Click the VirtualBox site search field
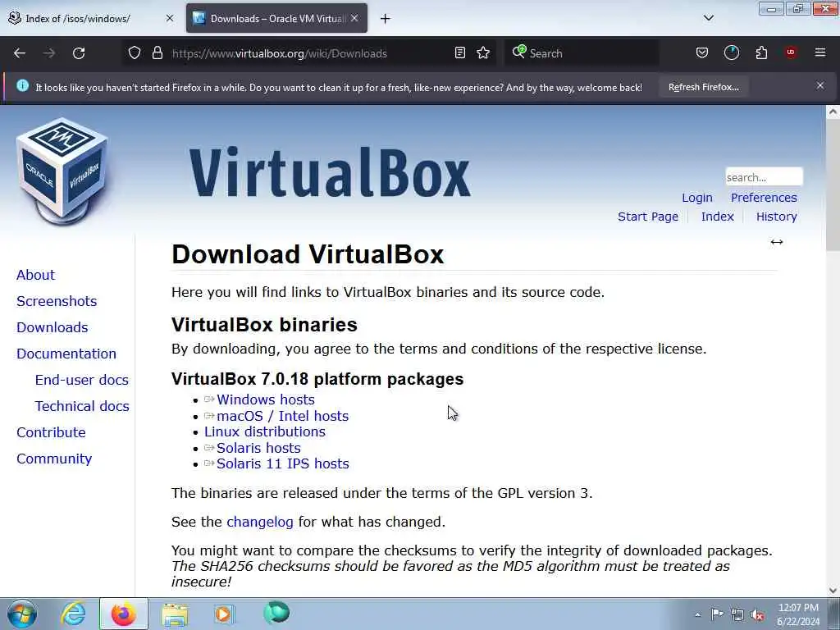The width and height of the screenshot is (840, 630). pos(764,177)
